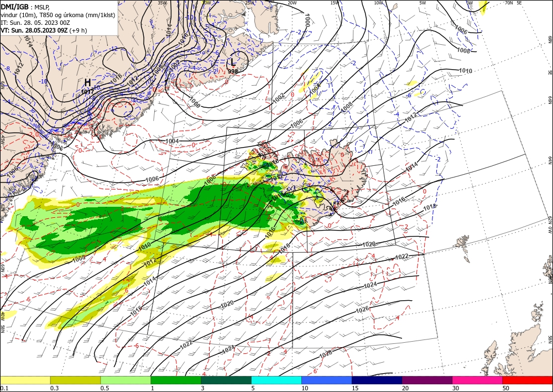Click the 'L' low-pressure marker
553x392 pixels.
[x=233, y=62]
